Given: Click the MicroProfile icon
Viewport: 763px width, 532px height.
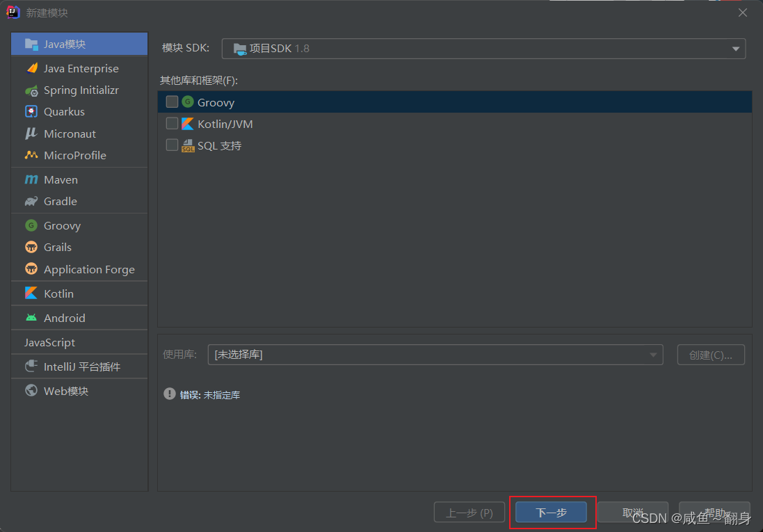Looking at the screenshot, I should click(x=31, y=155).
